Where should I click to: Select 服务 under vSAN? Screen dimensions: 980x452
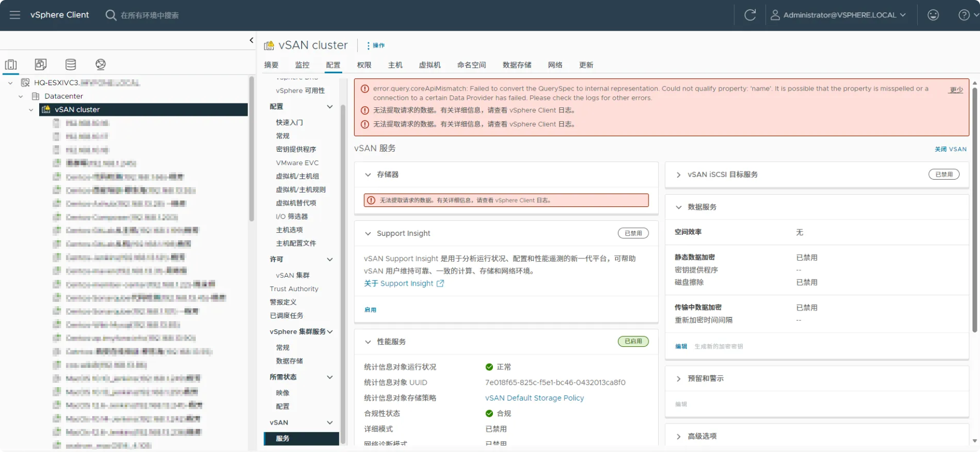tap(301, 438)
